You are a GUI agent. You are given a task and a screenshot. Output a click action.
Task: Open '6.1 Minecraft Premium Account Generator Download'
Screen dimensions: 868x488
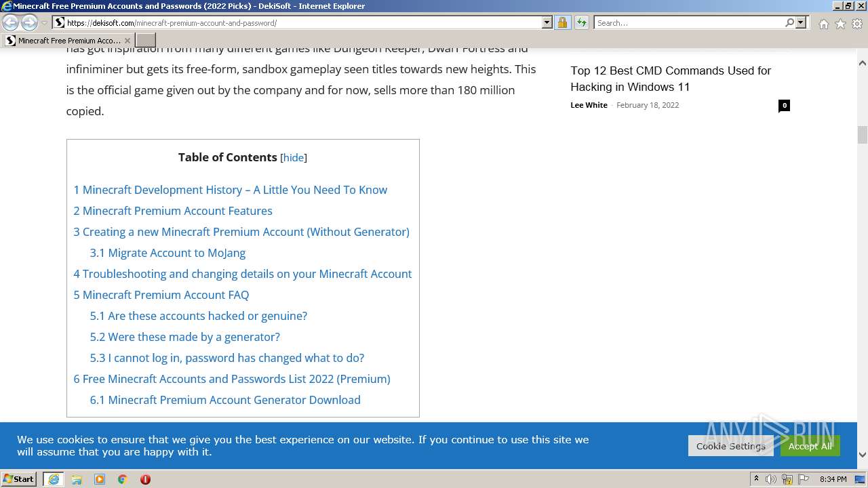click(x=225, y=400)
